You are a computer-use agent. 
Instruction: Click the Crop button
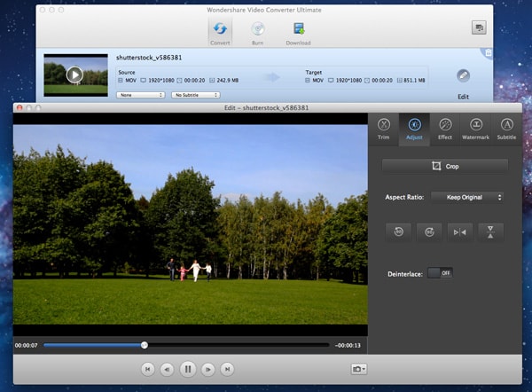click(x=445, y=167)
